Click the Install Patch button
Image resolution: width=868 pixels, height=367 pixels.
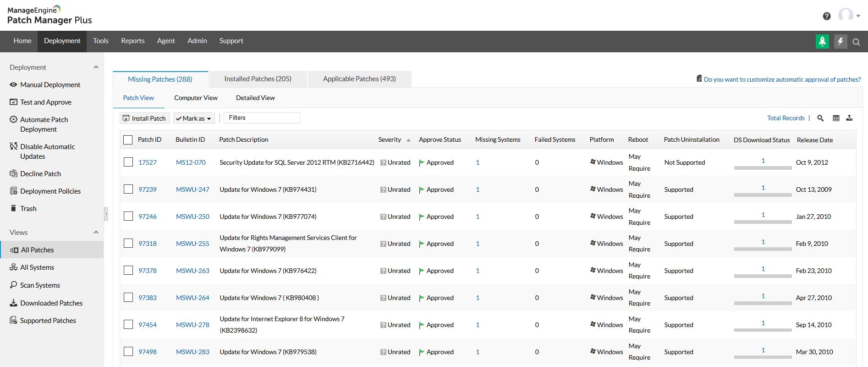pos(145,118)
